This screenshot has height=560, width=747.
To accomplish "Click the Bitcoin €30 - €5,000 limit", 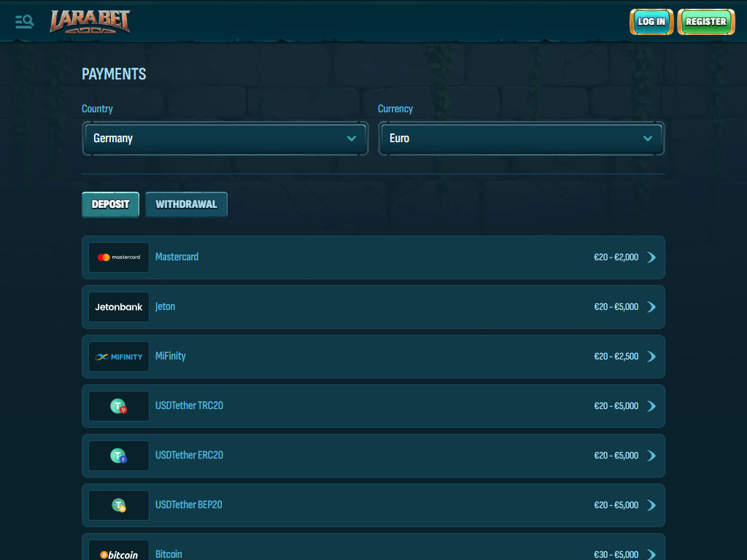I will coord(616,554).
